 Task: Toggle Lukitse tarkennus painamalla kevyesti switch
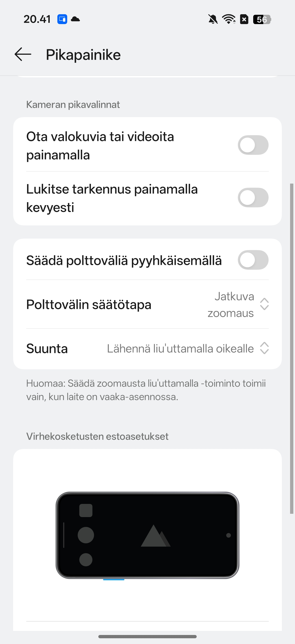[x=253, y=198]
